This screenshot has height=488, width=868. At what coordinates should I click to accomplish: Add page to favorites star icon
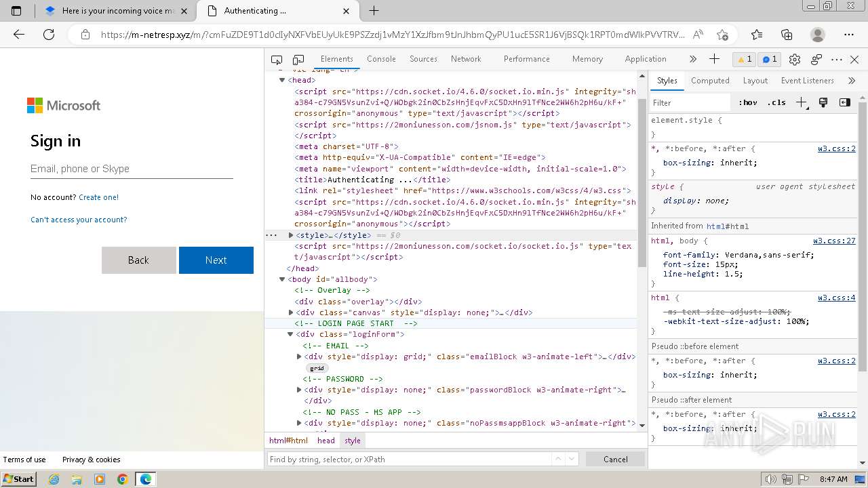click(x=722, y=35)
